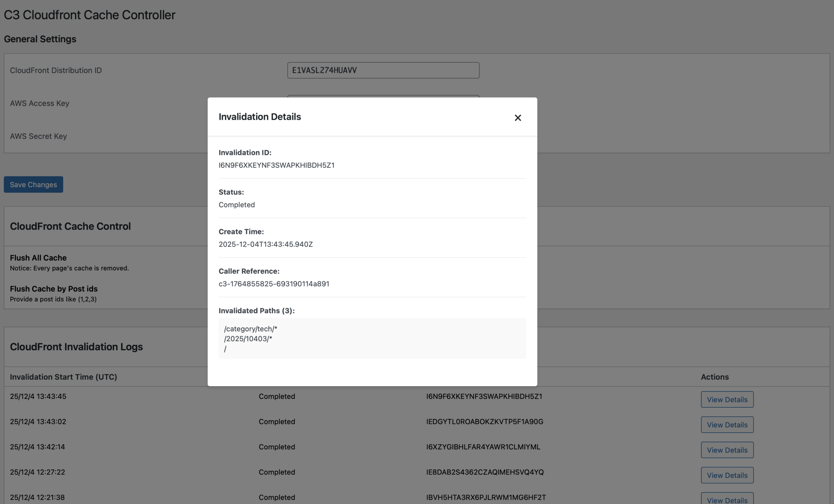The width and height of the screenshot is (834, 504).
Task: Click the Actions column header
Action: pyautogui.click(x=714, y=377)
